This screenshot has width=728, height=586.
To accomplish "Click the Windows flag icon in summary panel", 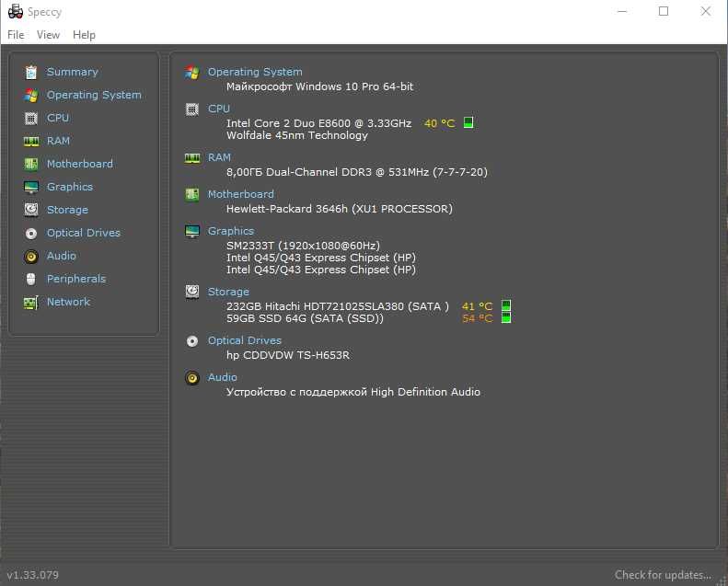I will 191,72.
